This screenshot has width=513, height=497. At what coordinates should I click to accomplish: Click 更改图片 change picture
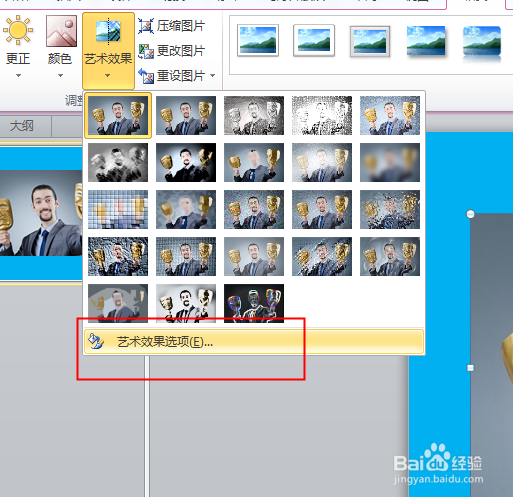pyautogui.click(x=172, y=51)
